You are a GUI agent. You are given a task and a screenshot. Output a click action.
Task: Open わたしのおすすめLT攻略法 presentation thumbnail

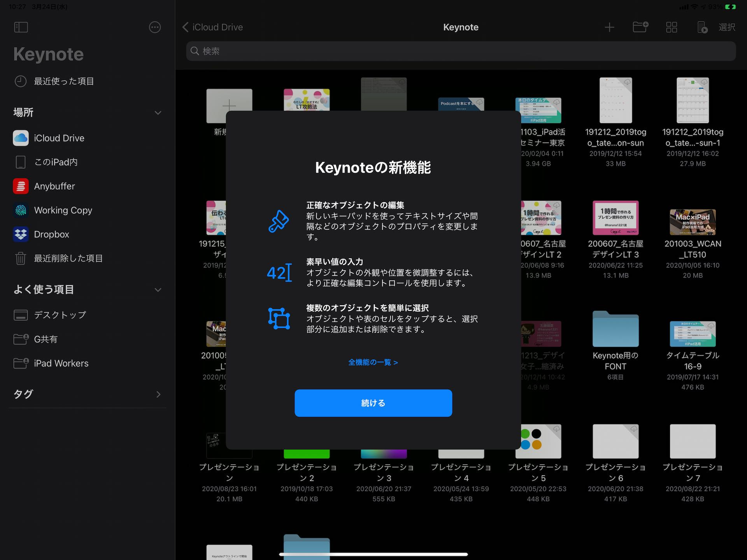coord(307,100)
